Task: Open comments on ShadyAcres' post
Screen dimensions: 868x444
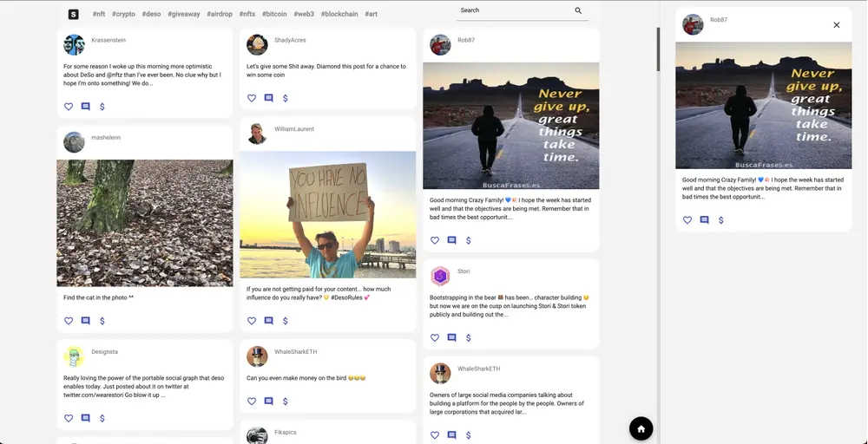Action: 268,98
